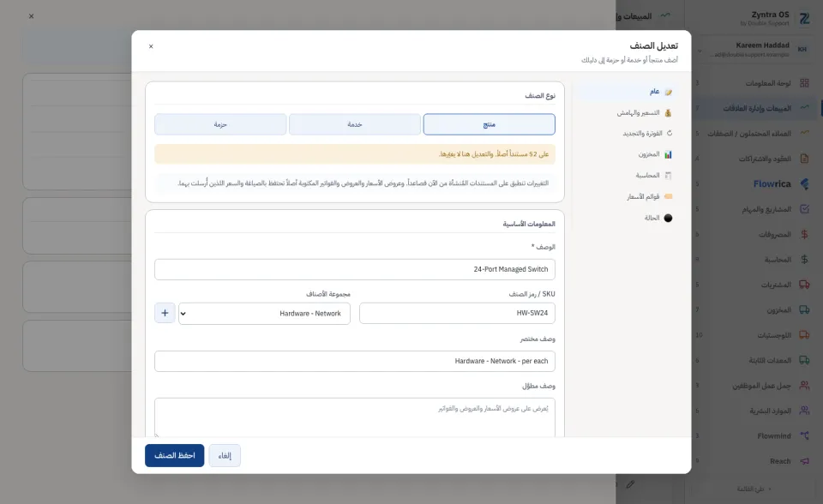Open the item group Hardware - Network dropdown
Image resolution: width=823 pixels, height=504 pixels.
265,314
